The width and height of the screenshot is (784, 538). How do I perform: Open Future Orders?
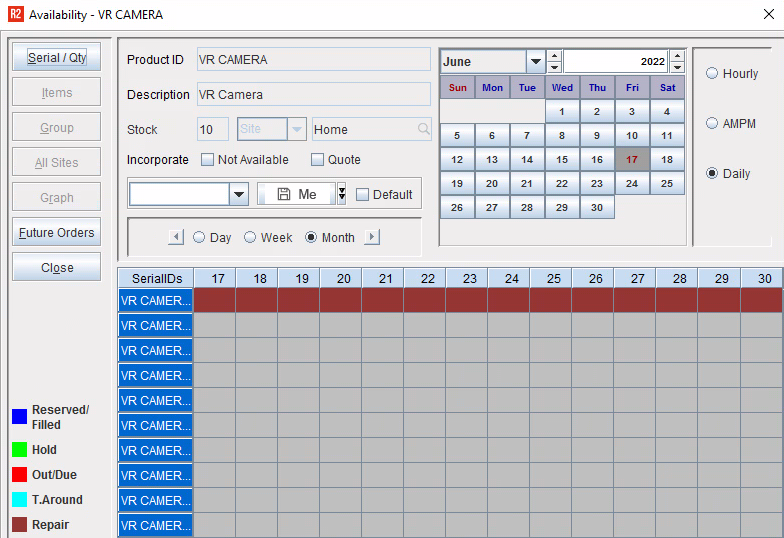point(57,233)
